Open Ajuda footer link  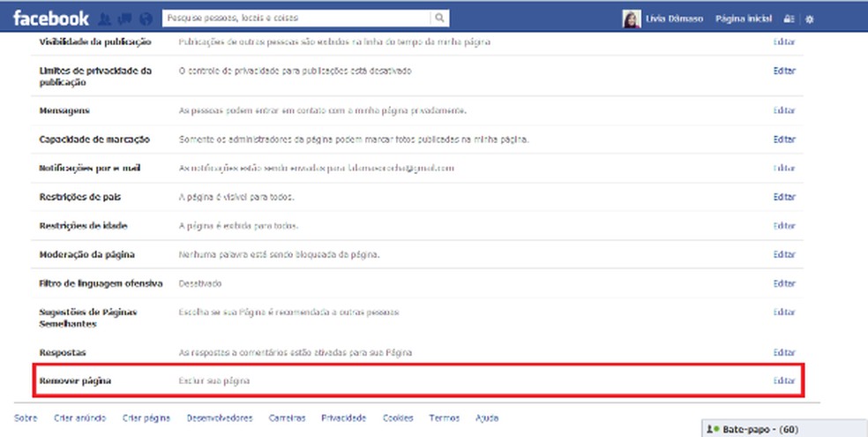click(x=487, y=418)
